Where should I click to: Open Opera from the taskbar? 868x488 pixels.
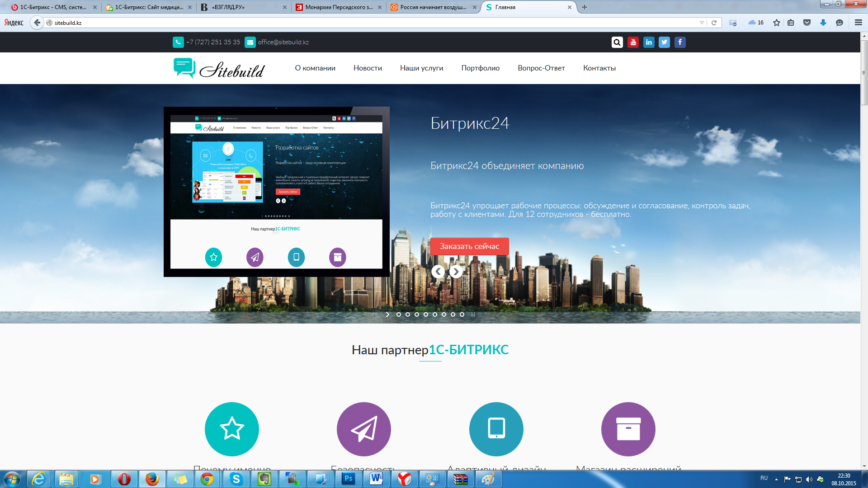click(x=124, y=479)
